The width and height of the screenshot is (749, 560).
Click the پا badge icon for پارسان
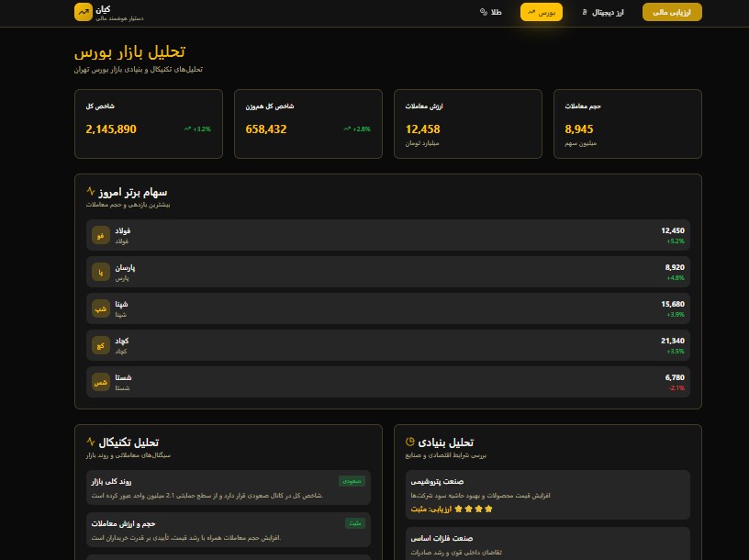point(100,272)
